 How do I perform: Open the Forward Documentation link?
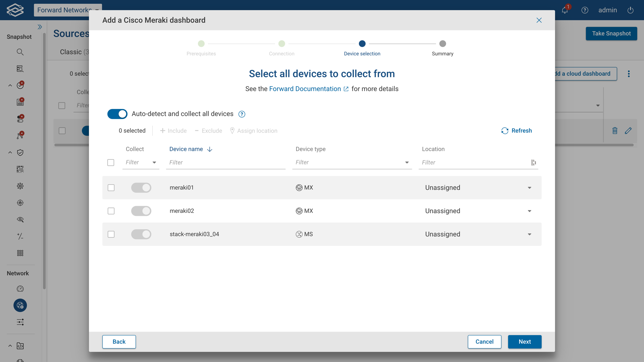pyautogui.click(x=305, y=88)
